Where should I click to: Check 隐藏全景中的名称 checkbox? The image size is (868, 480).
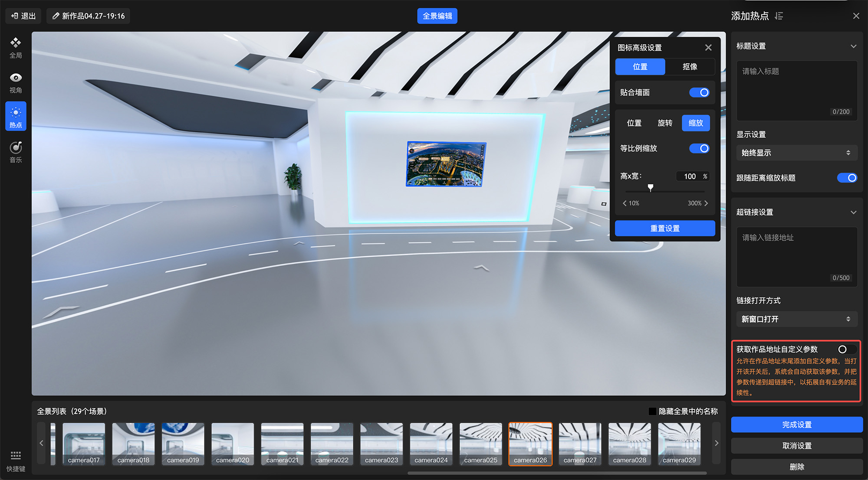652,411
